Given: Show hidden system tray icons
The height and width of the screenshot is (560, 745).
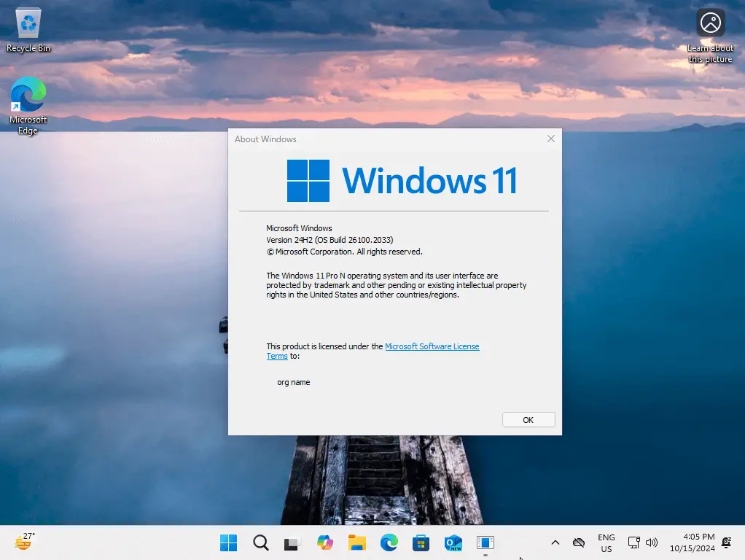Looking at the screenshot, I should (x=555, y=542).
